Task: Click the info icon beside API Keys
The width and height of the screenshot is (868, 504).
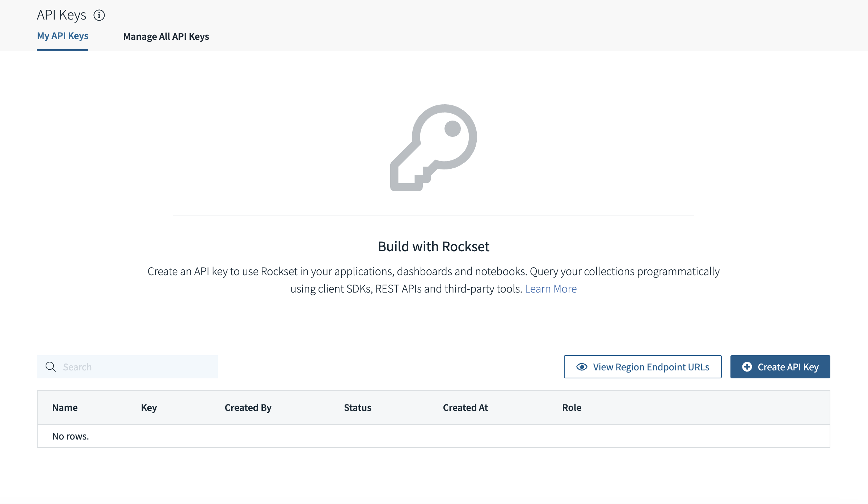Action: 99,15
